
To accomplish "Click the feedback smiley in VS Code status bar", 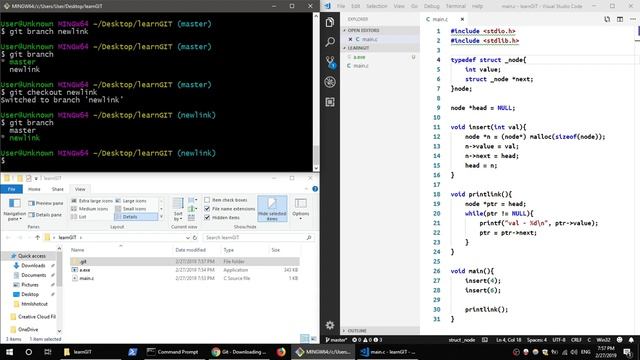I will pos(620,340).
